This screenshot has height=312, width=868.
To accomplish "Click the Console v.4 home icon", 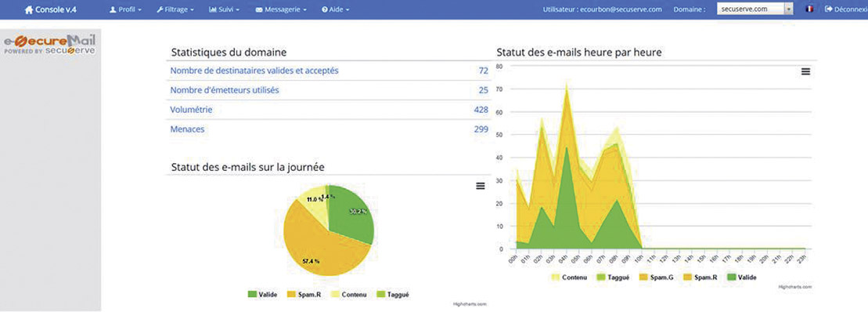I will click(29, 10).
